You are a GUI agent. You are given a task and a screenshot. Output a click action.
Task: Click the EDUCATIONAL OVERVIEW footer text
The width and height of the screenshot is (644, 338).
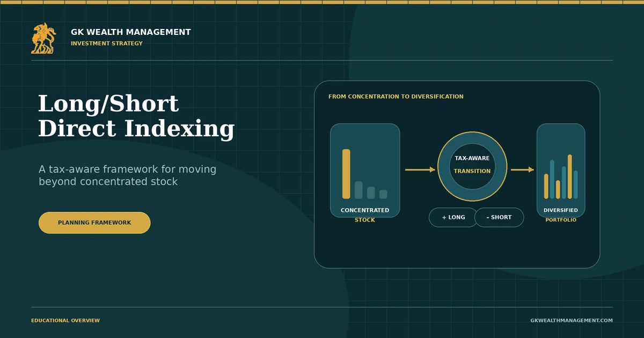[x=65, y=320]
